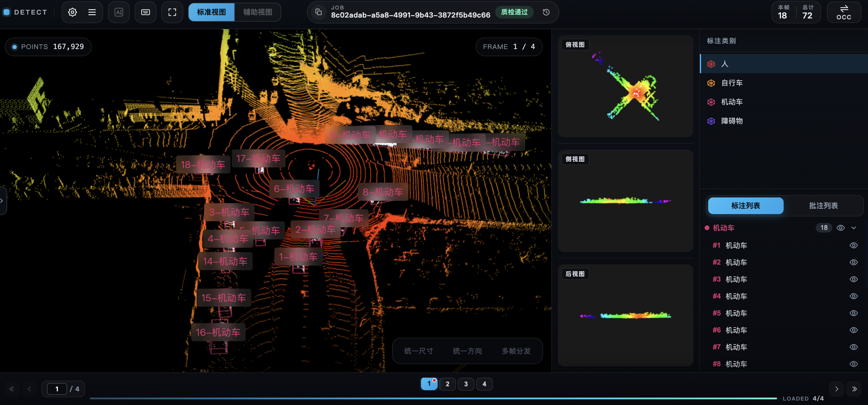Hide annotation #2 机动车
The height and width of the screenshot is (405, 868).
click(853, 262)
